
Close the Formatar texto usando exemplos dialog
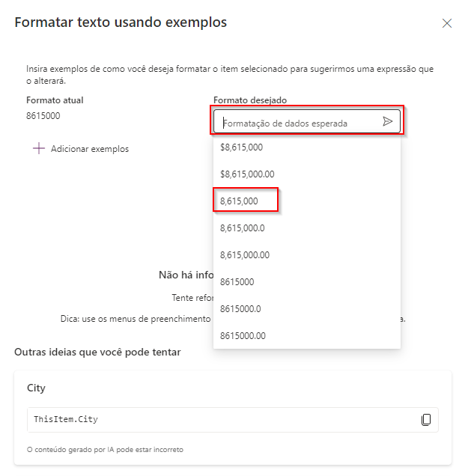tap(447, 23)
